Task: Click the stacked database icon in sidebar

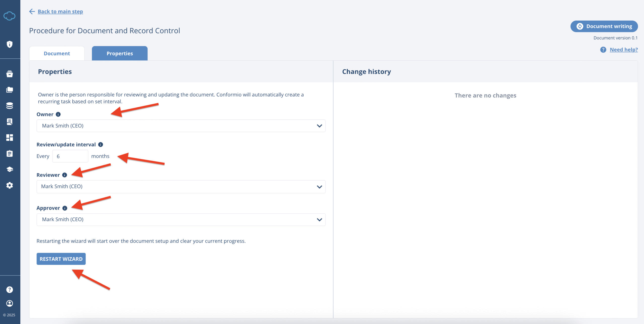Action: click(x=10, y=106)
